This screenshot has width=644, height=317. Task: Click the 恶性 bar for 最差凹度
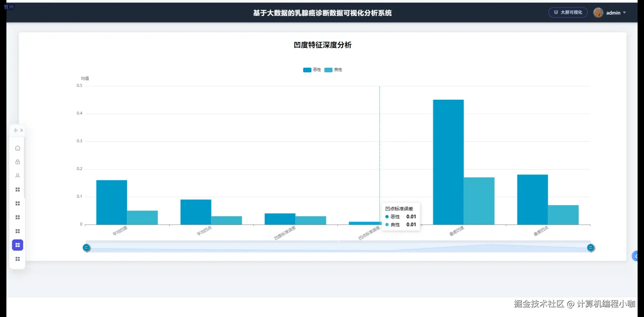(448, 162)
